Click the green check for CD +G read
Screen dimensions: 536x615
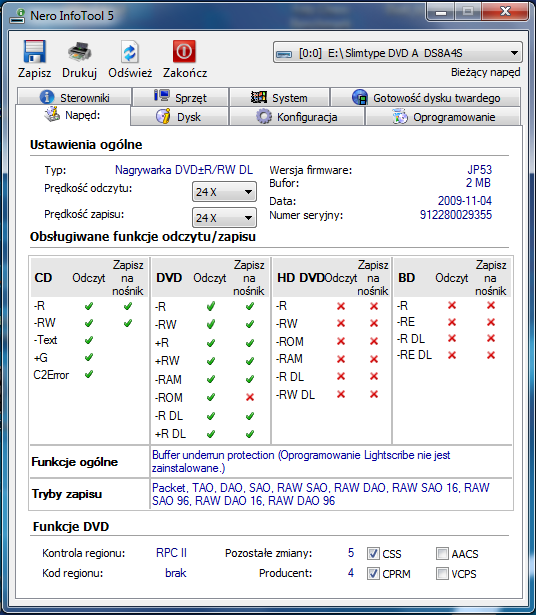[x=89, y=357]
